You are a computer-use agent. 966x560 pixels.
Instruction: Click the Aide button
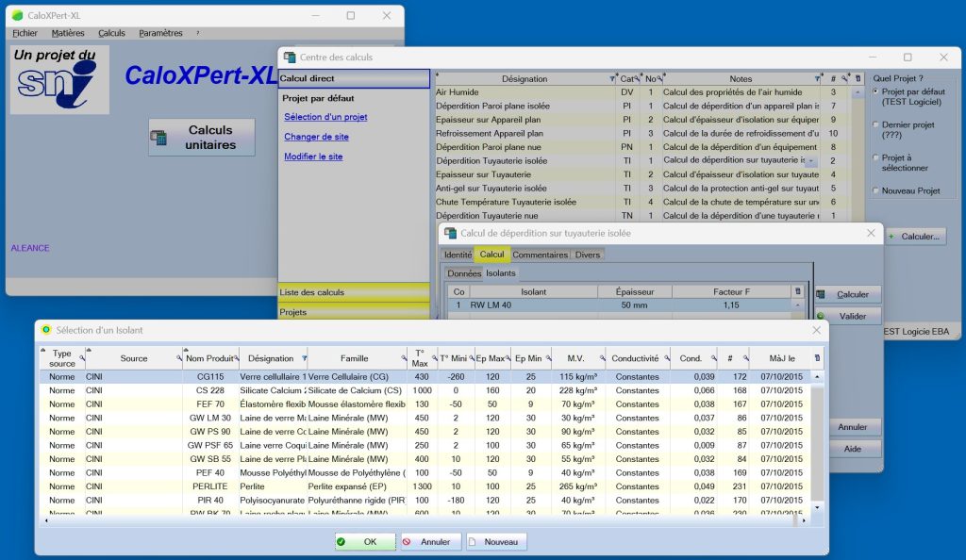click(853, 450)
